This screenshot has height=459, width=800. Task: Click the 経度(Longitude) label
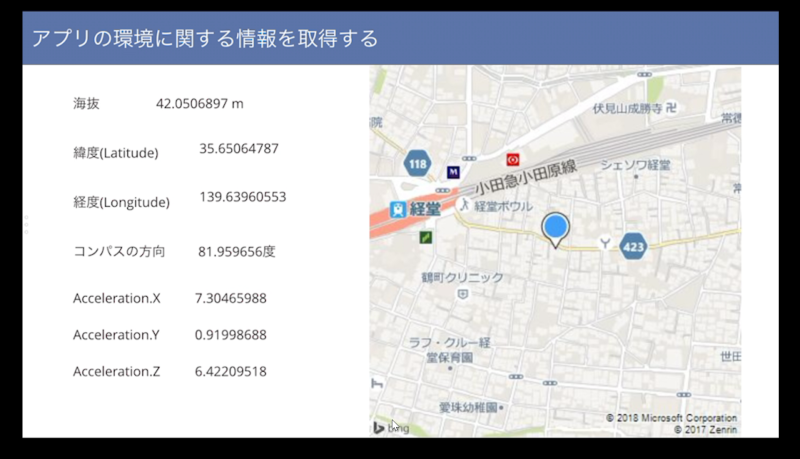[121, 202]
